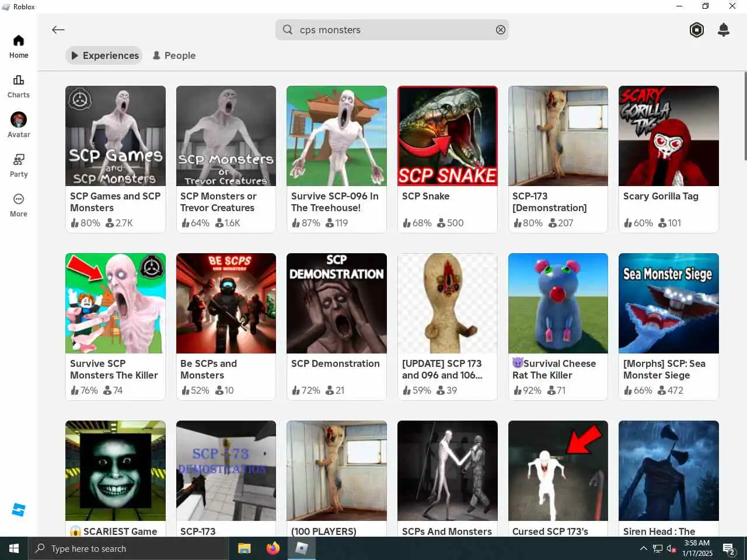Open the Survive SCP Monsters The Killer thumbnail

(116, 303)
